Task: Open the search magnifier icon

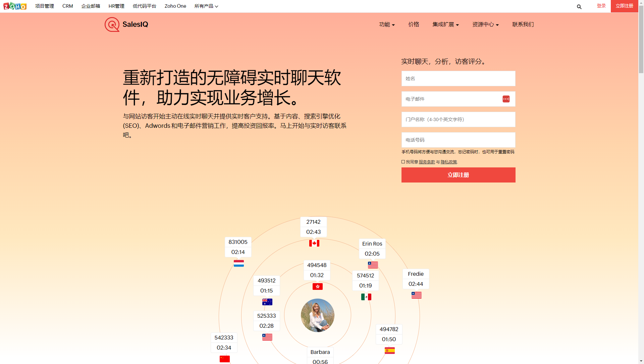Action: pyautogui.click(x=579, y=6)
